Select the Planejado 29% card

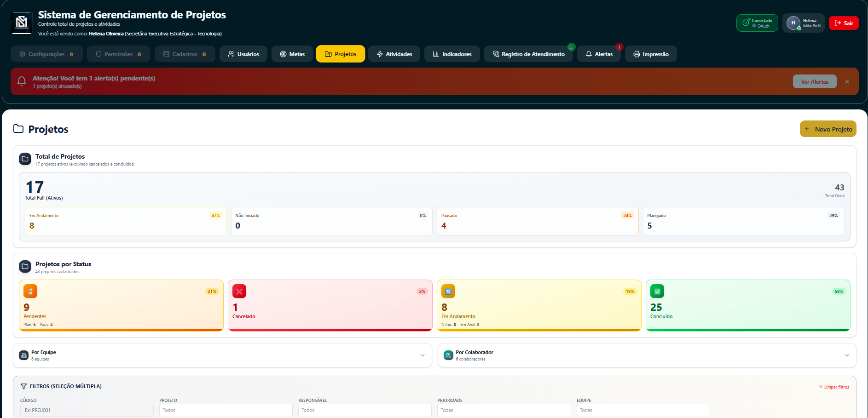[744, 221]
